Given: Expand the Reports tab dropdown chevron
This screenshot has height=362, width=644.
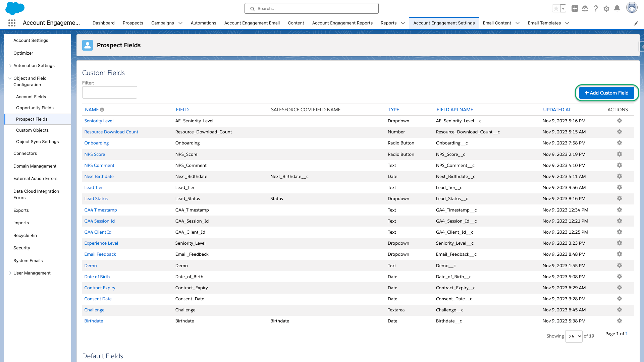Looking at the screenshot, I should pyautogui.click(x=403, y=23).
